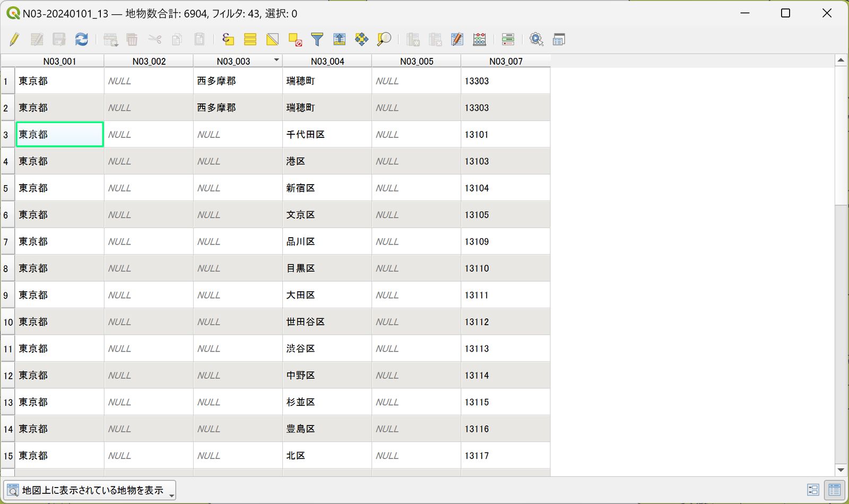Click the scroll down arrow of the vertical scrollbar

click(841, 470)
